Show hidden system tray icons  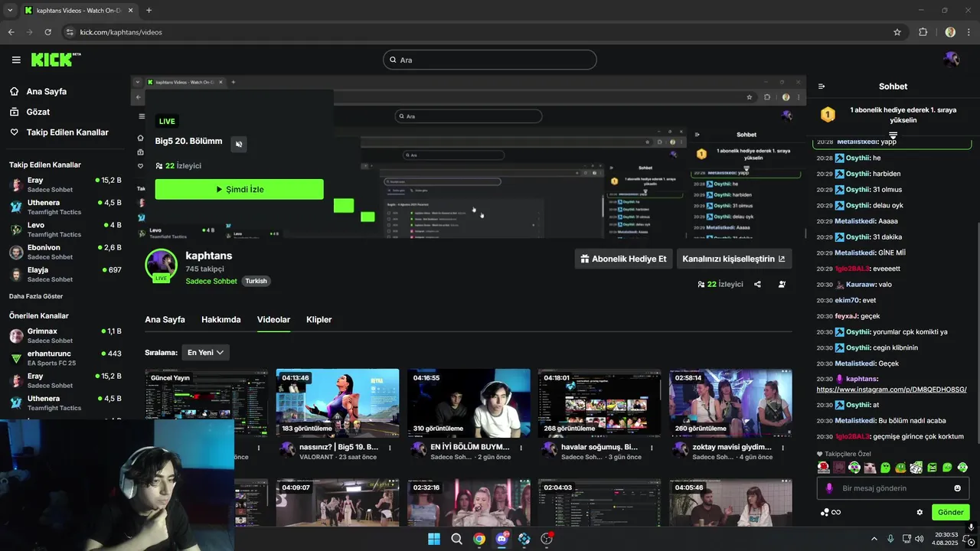873,539
